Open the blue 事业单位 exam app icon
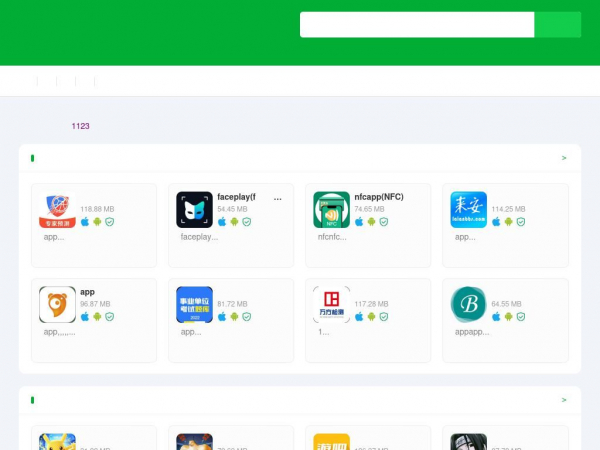600x450 pixels. (x=194, y=305)
